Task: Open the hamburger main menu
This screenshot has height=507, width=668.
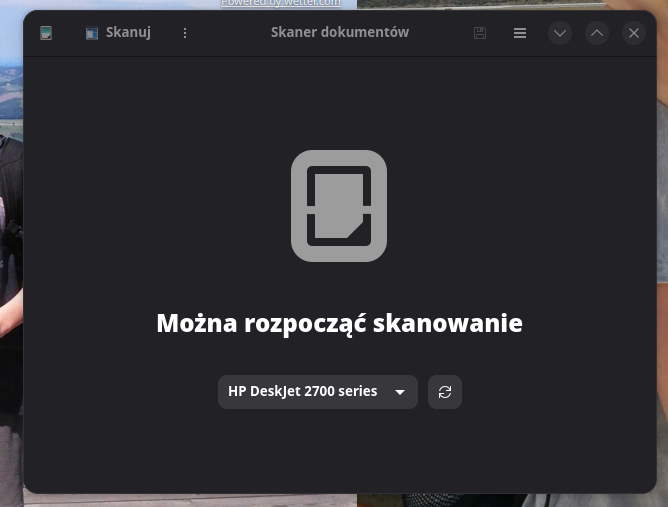Action: point(520,33)
